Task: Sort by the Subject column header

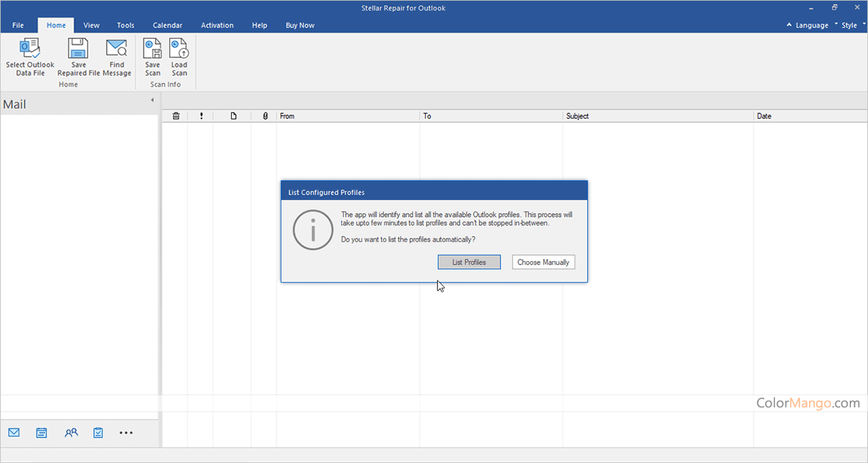Action: coord(658,116)
